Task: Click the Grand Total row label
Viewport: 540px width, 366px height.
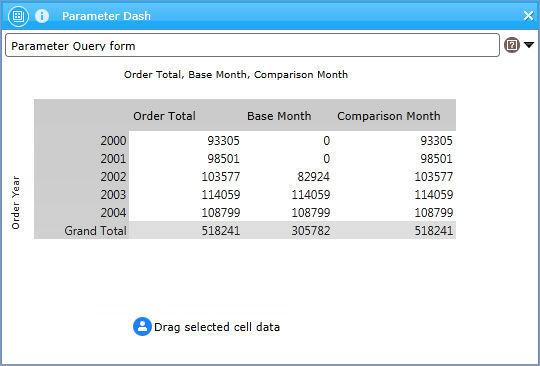Action: coord(95,230)
